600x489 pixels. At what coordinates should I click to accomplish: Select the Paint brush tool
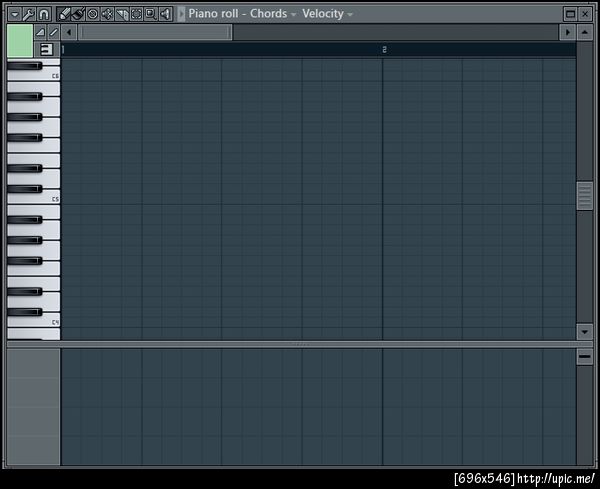(78, 15)
